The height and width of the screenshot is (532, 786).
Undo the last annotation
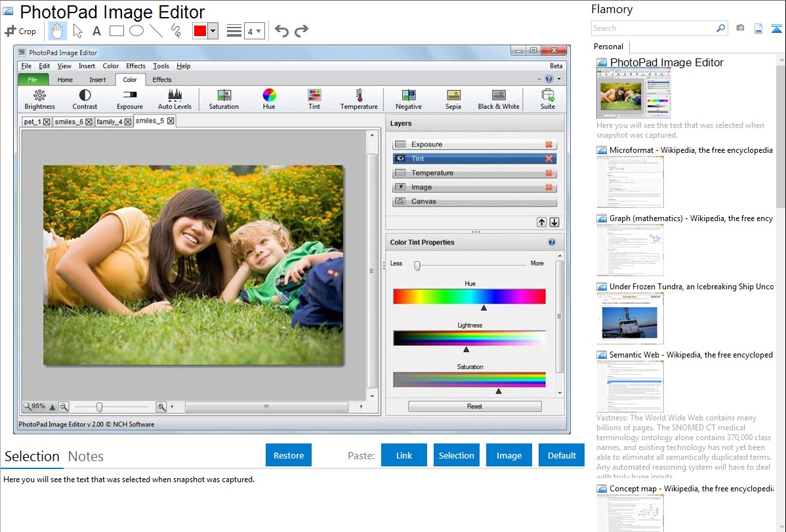281,31
